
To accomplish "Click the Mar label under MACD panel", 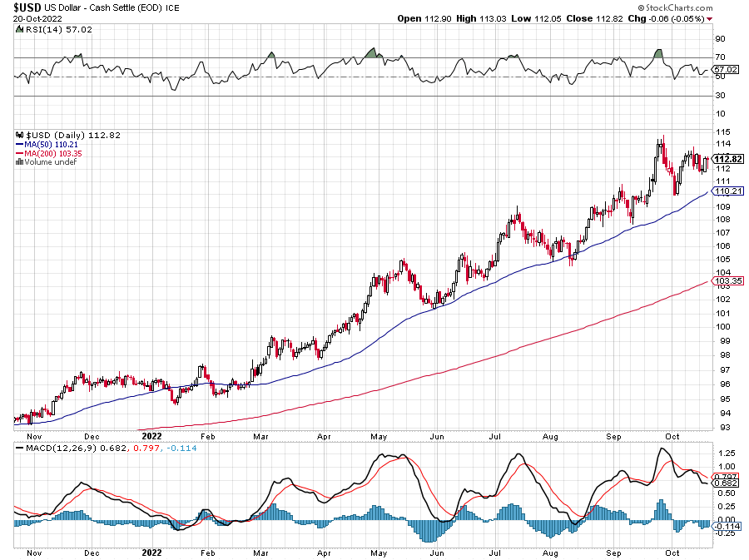I will pos(260,553).
